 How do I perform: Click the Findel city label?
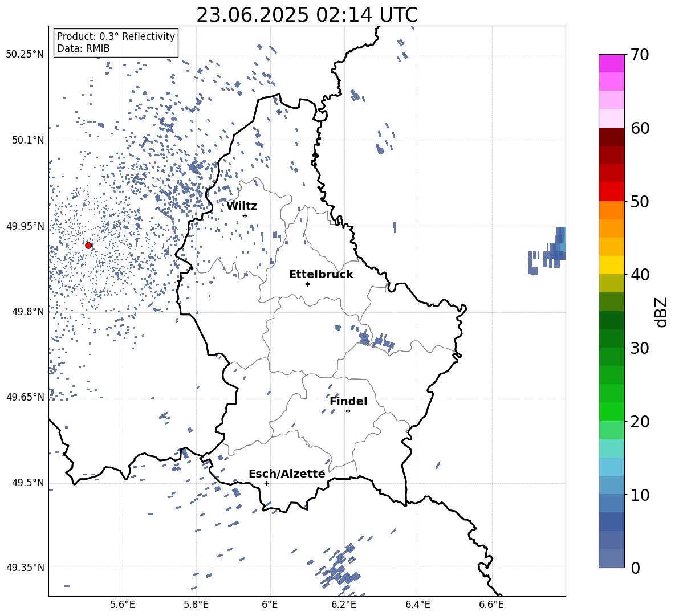pyautogui.click(x=348, y=401)
